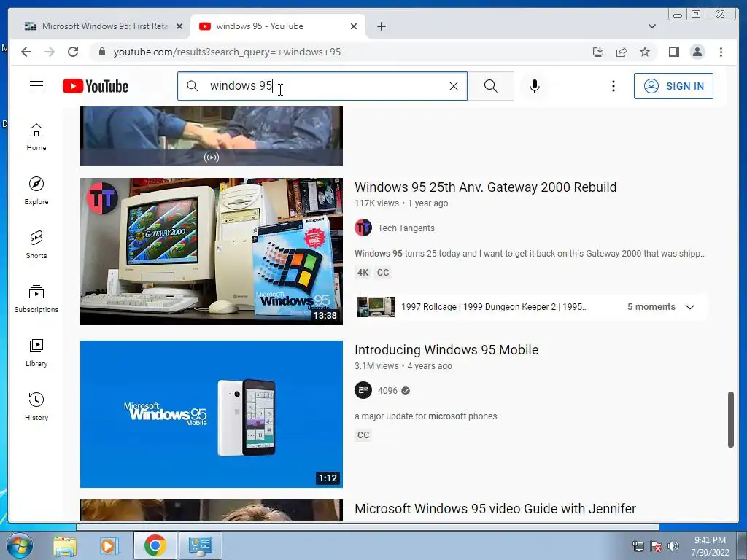747x560 pixels.
Task: Open the tab search dropdown arrow
Action: point(651,26)
